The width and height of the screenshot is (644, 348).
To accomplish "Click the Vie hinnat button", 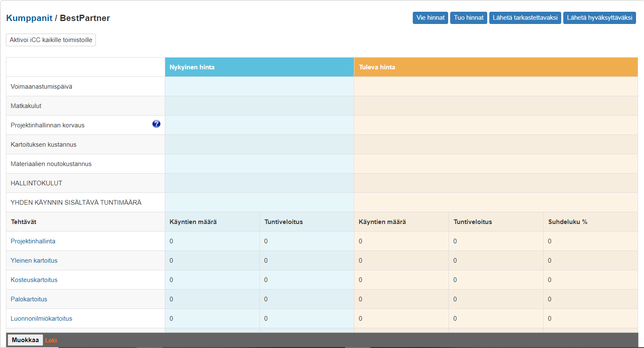I will click(x=430, y=18).
